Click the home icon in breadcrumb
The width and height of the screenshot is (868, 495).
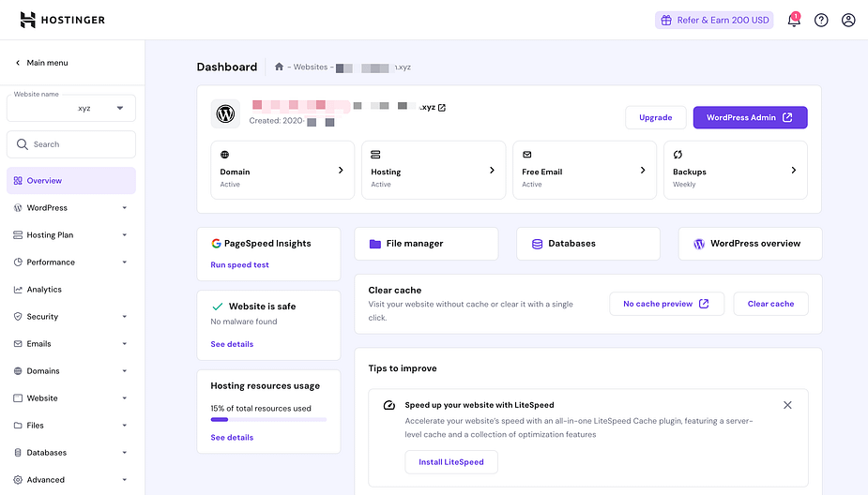(279, 67)
